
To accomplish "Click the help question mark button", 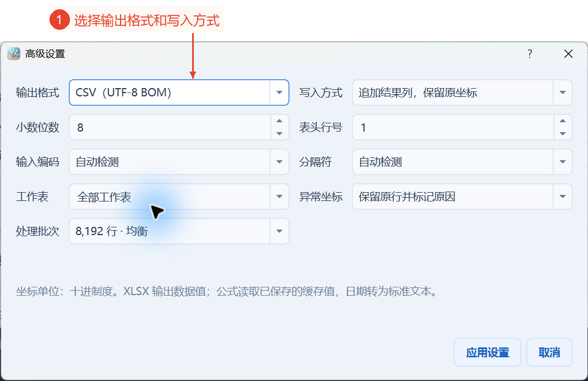I will point(530,53).
